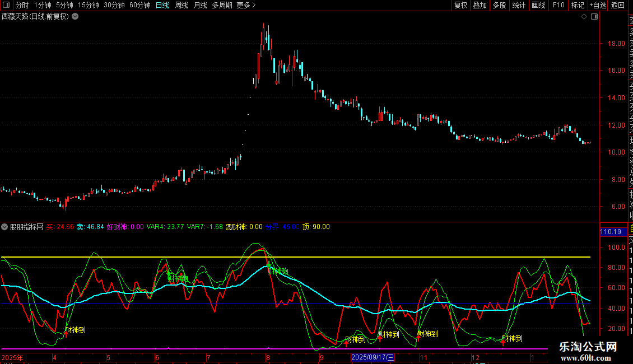Image resolution: width=633 pixels, height=364 pixels.
Task: Select the 多周期 tab
Action: click(222, 5)
